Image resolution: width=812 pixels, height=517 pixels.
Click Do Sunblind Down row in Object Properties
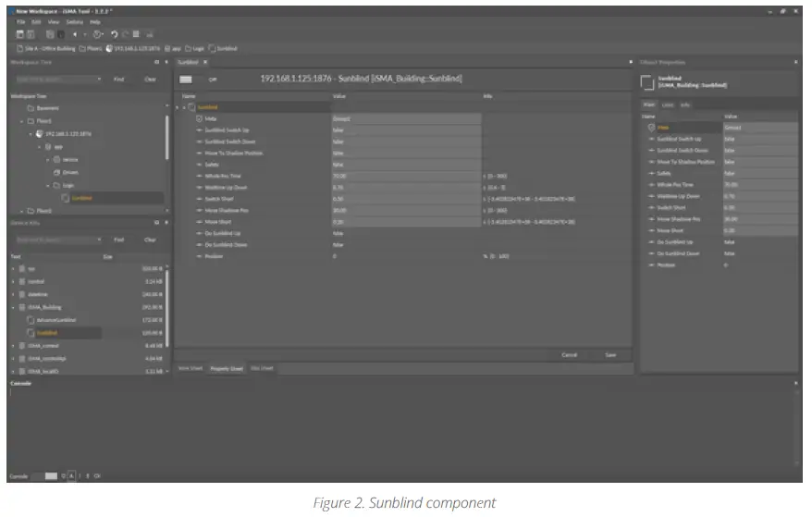(720, 253)
